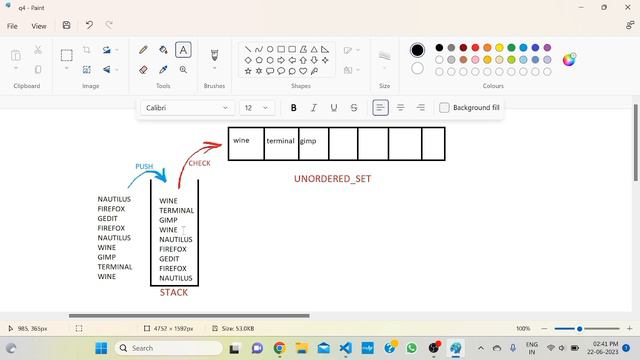Choose the Five-point star shape
This screenshot has width=640, height=360.
(x=248, y=71)
